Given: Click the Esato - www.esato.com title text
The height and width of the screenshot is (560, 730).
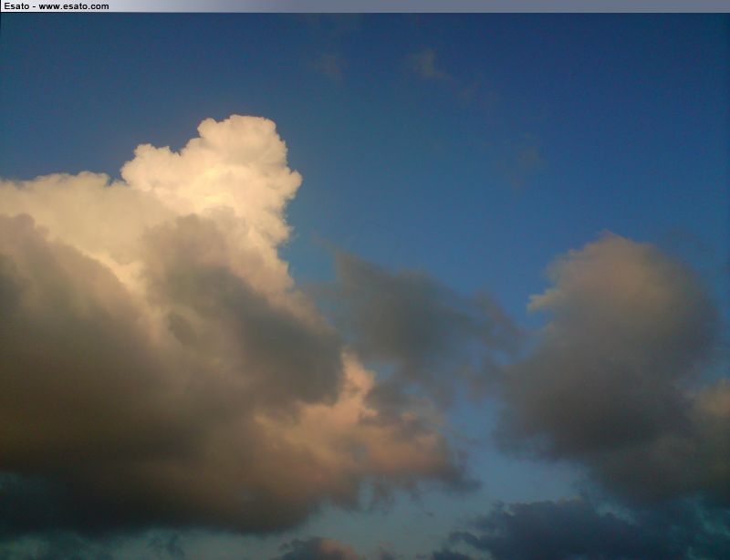Looking at the screenshot, I should tap(57, 6).
